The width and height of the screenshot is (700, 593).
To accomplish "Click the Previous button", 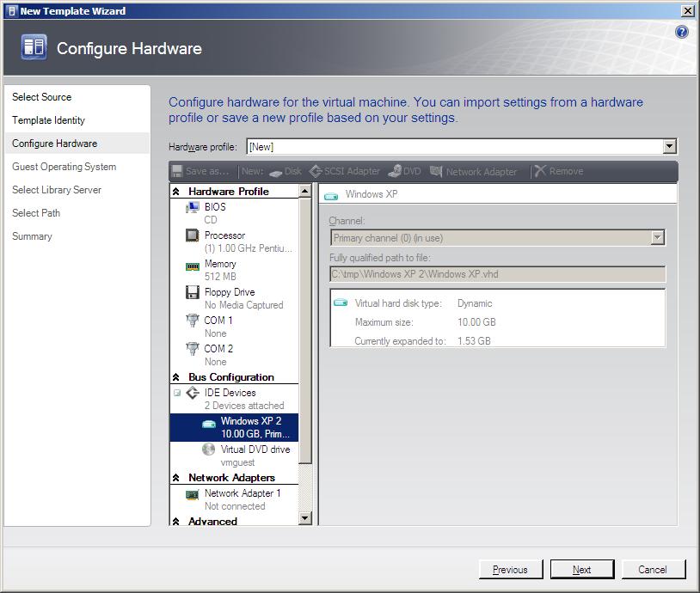I will (510, 569).
